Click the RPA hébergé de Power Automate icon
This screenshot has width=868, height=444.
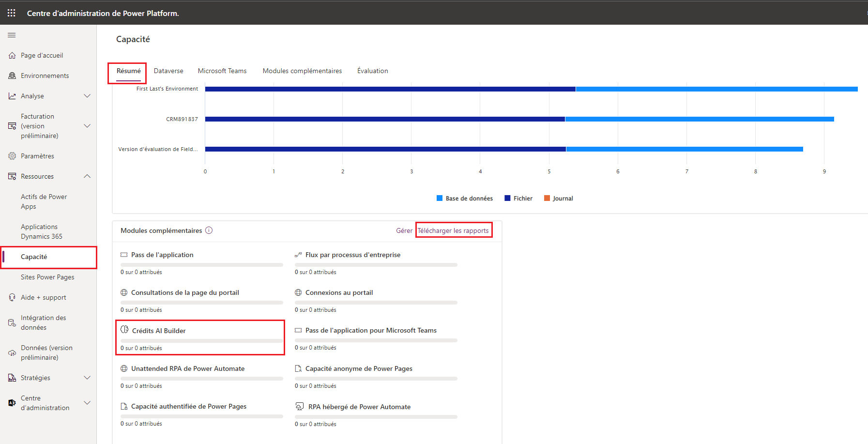(300, 406)
